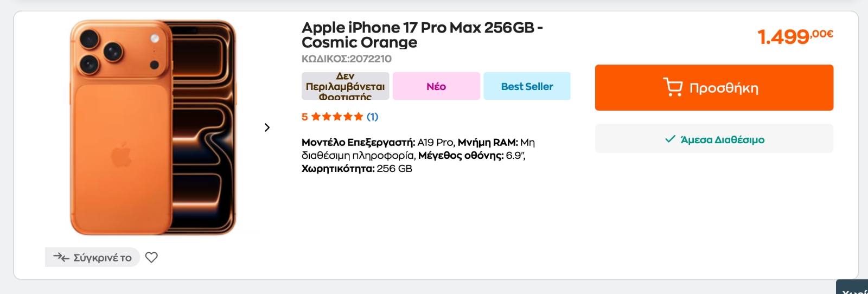This screenshot has width=868, height=294.
Task: Click the green availability checkmark icon
Action: click(670, 139)
